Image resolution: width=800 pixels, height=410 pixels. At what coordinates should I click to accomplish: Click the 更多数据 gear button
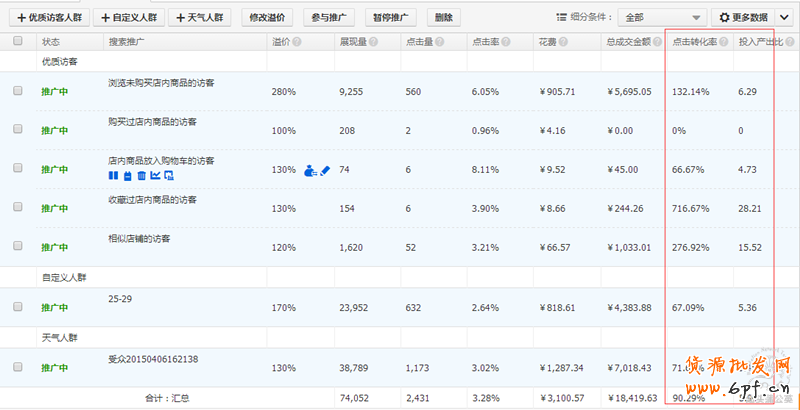click(741, 18)
